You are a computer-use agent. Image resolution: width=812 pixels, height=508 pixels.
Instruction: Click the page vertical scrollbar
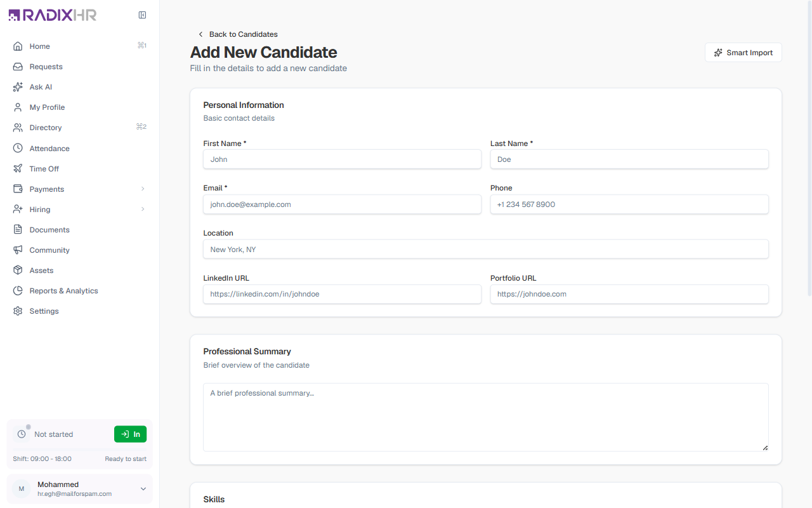pos(809,149)
